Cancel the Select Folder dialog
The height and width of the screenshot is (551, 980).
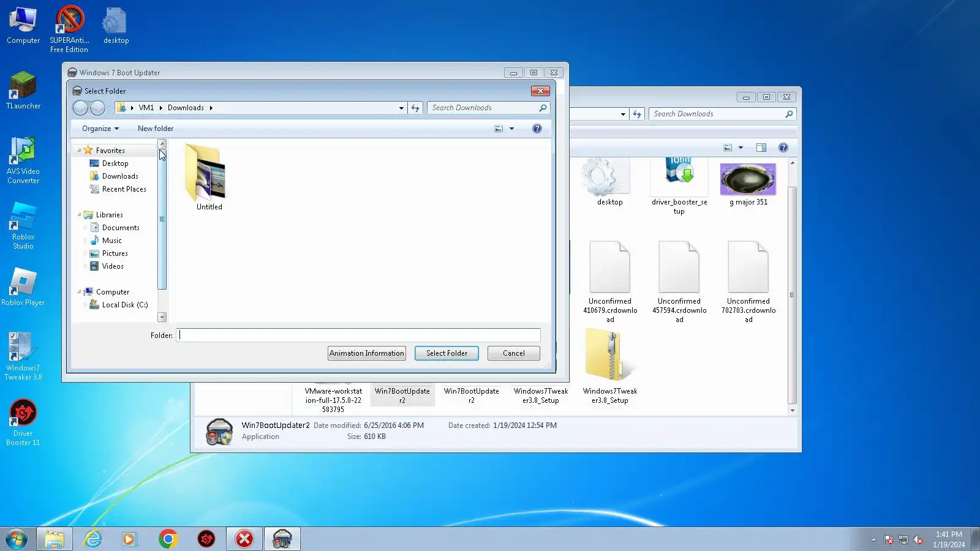514,353
